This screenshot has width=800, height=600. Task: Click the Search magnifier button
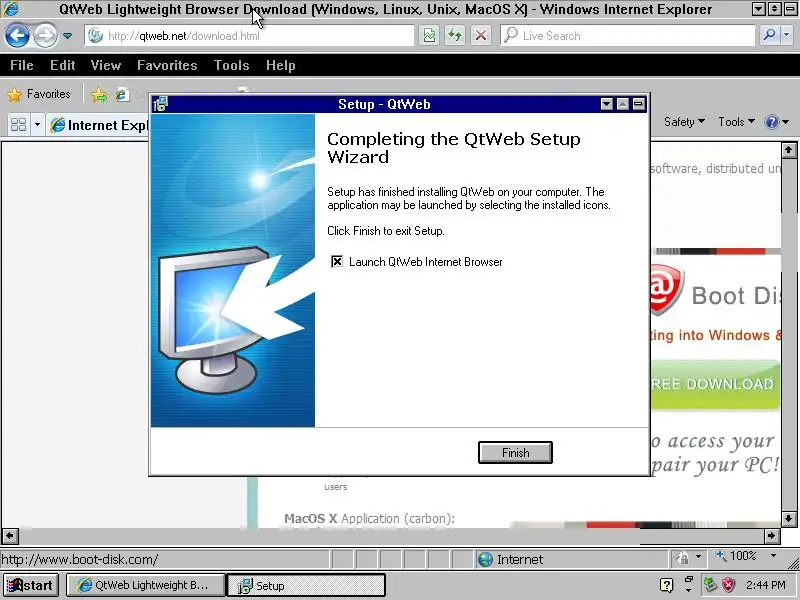coord(769,35)
